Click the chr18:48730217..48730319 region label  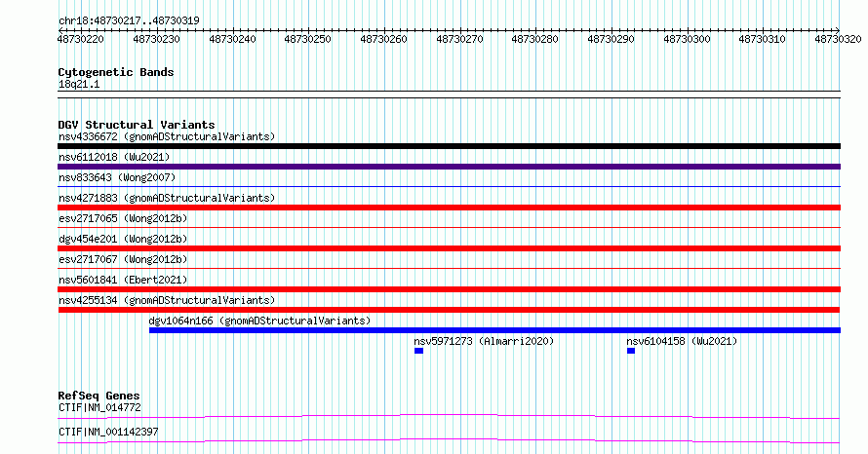pos(129,20)
